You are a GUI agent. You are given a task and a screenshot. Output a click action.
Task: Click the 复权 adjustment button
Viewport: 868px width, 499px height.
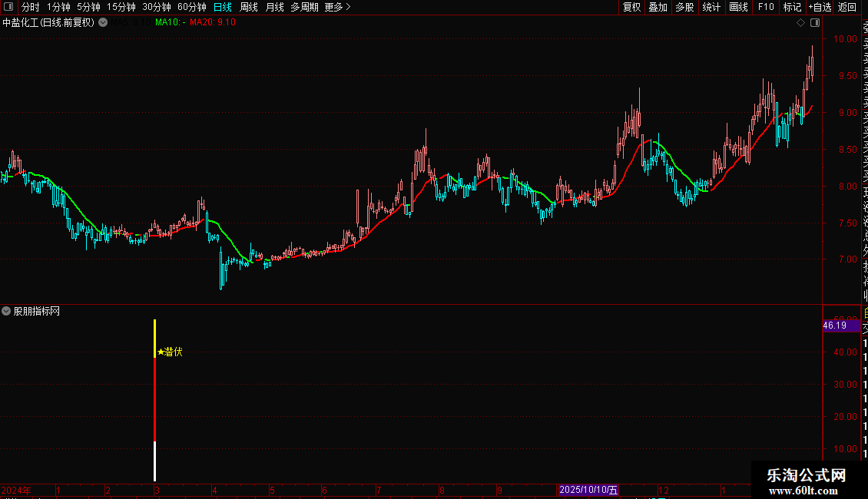point(631,7)
